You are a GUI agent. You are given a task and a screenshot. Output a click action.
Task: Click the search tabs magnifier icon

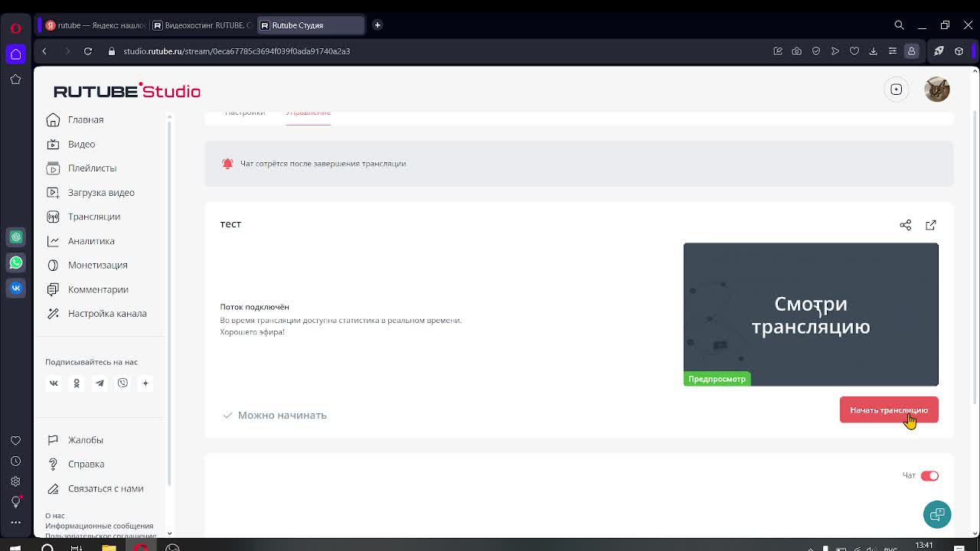900,25
